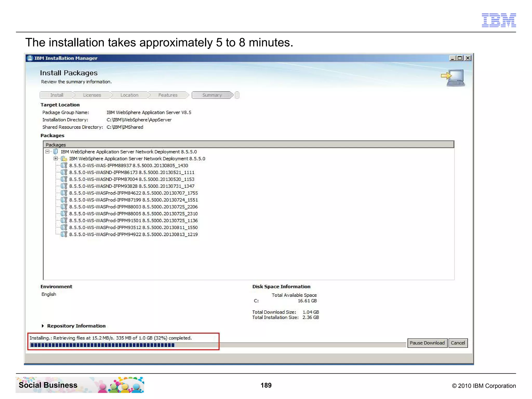Image resolution: width=532 pixels, height=399 pixels.
Task: Click the installation directory path C:\IBM\WebSphere\AppServer
Action: 139,120
